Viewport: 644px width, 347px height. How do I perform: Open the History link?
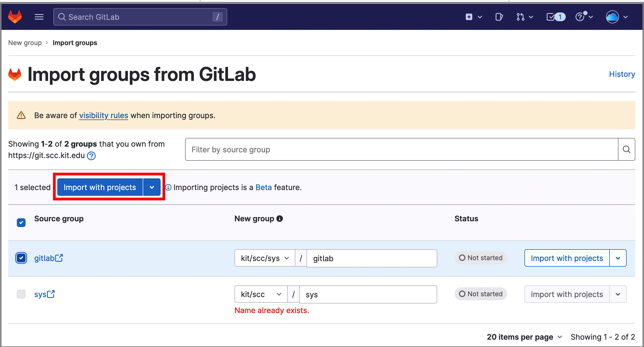click(622, 74)
